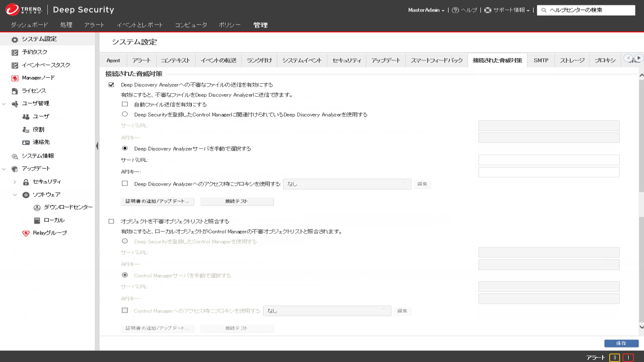Viewport: 644px width, 362px height.
Task: Click the manual サーバURL input field
Action: 548,160
